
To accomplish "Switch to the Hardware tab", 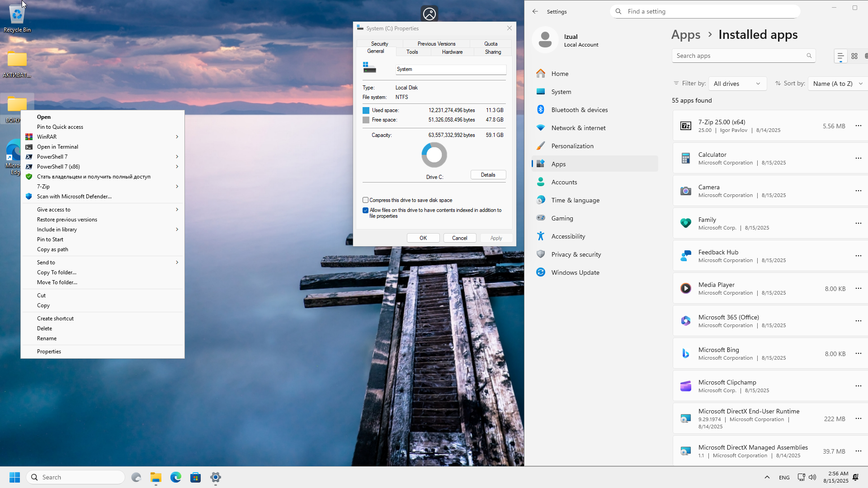I will (x=452, y=52).
